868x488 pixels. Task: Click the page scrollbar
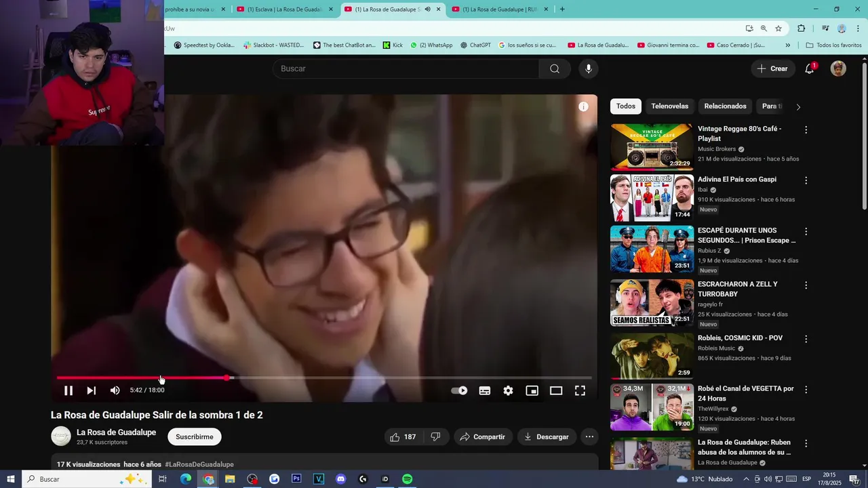coord(865,136)
